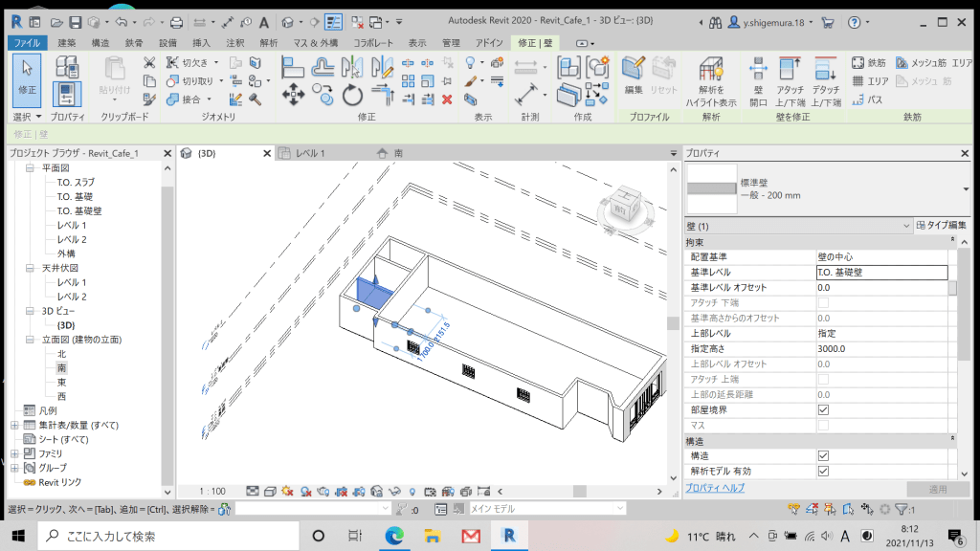The image size is (980, 551).
Task: Switch to the レベル 1 view tab
Action: coord(311,153)
